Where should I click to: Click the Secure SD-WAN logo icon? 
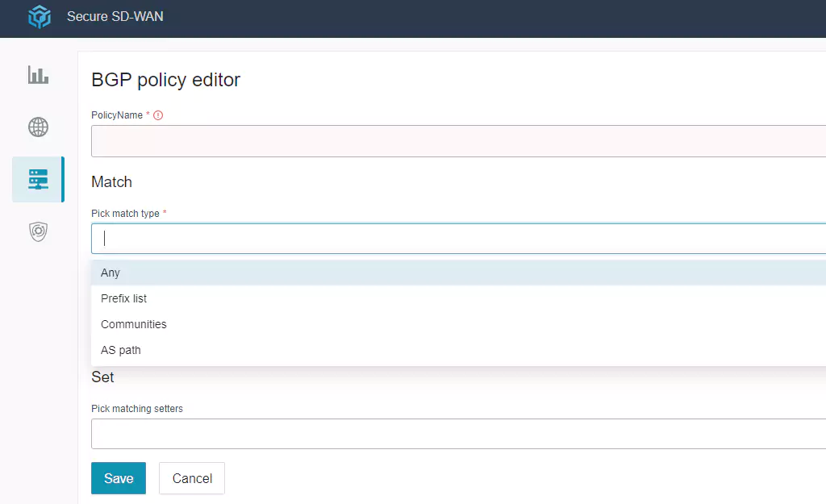point(39,17)
